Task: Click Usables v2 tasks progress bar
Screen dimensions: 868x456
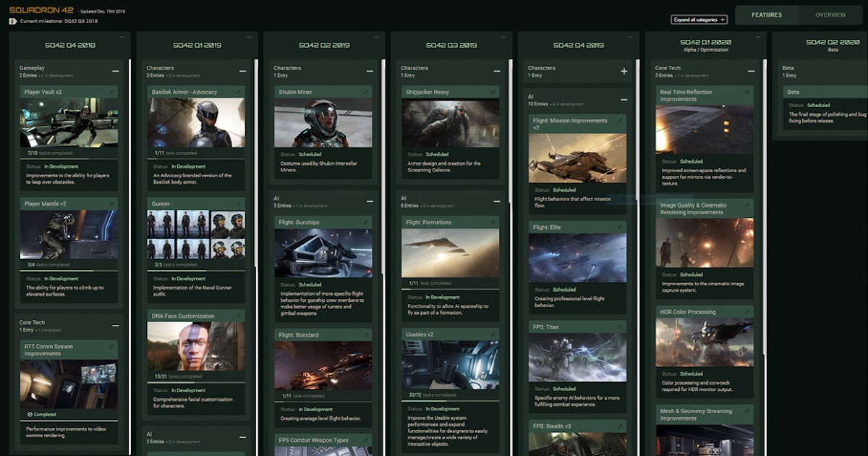Action: (x=450, y=400)
